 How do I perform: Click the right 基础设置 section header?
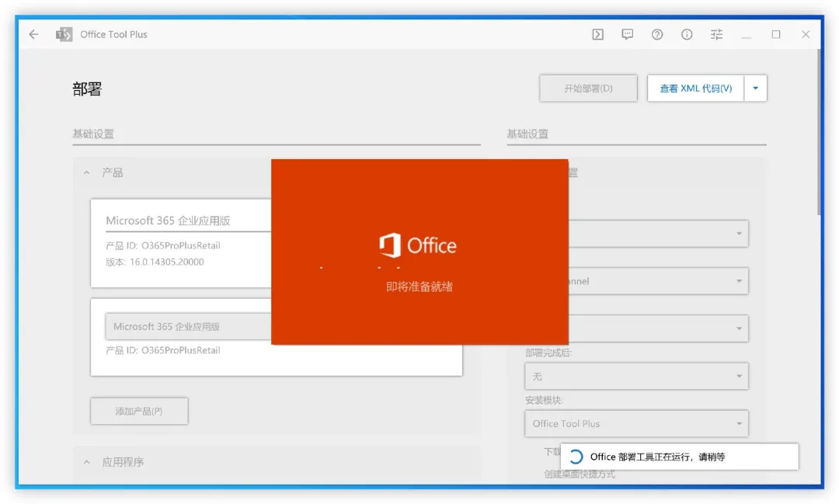pyautogui.click(x=527, y=134)
